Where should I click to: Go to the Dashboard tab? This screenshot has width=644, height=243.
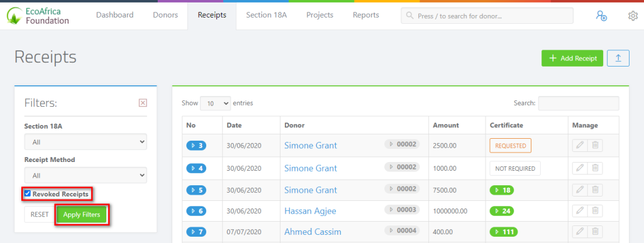(114, 15)
